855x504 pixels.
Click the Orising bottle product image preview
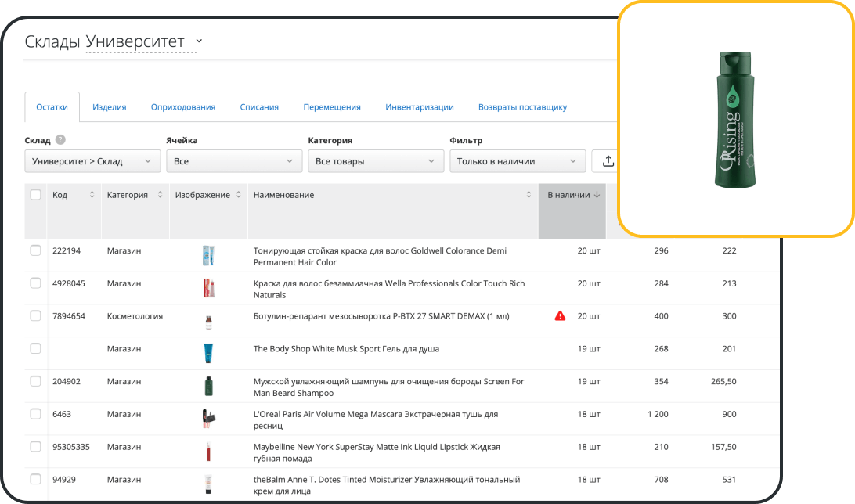(734, 120)
